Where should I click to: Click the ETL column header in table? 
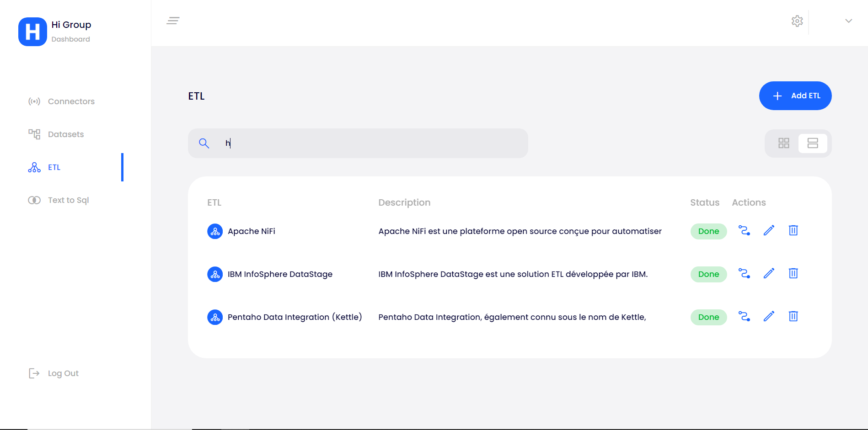point(214,202)
